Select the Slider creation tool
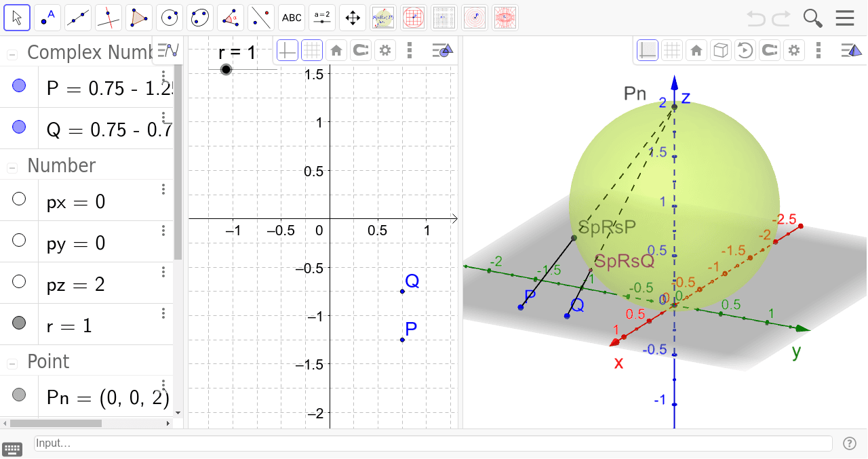868x459 pixels. click(321, 17)
